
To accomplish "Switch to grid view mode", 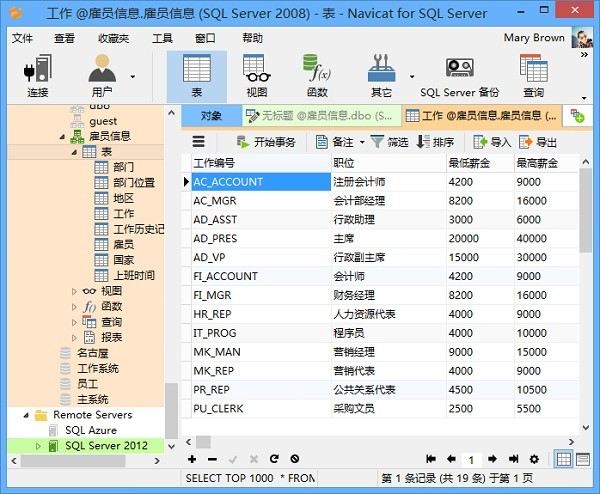I will (x=563, y=459).
